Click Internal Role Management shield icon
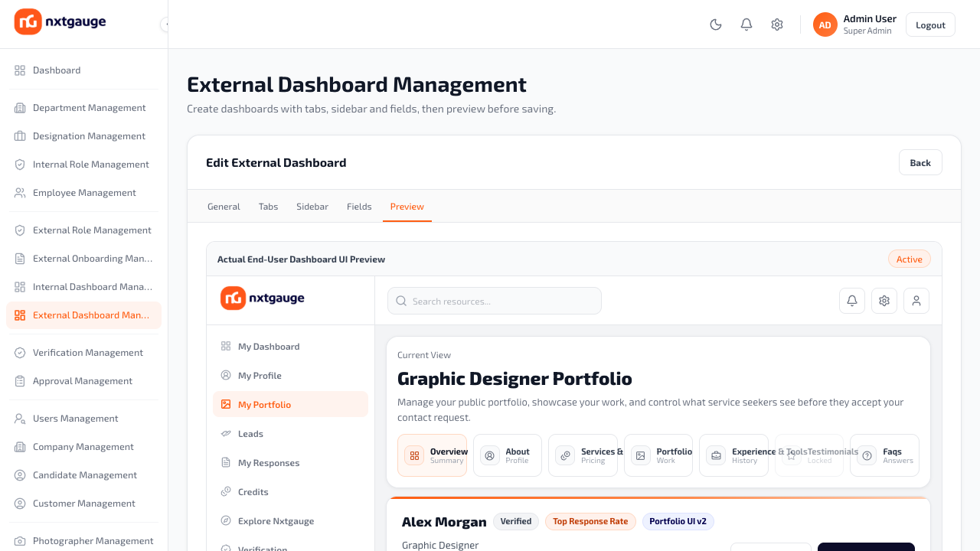 pos(20,165)
